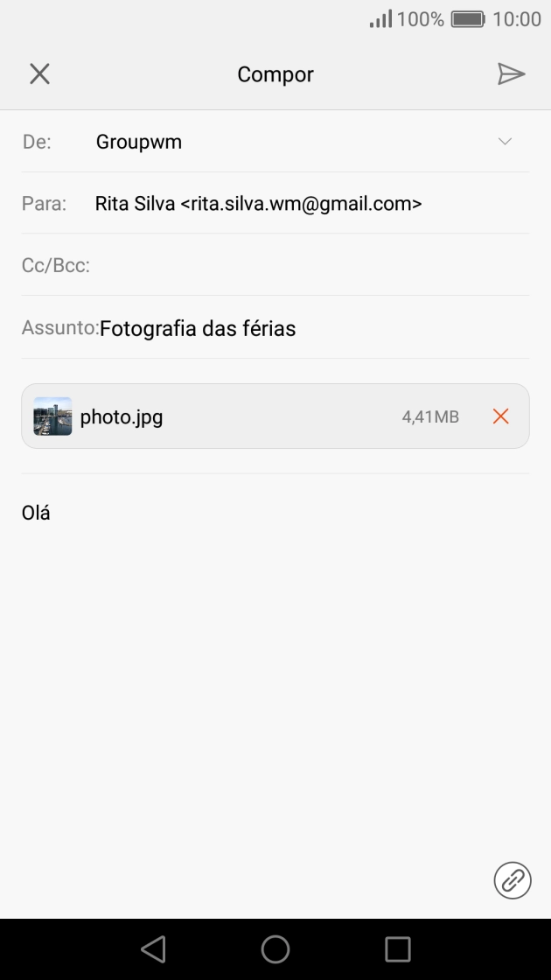Open Recents with the square icon
Screen dimensions: 551x980
tap(398, 948)
